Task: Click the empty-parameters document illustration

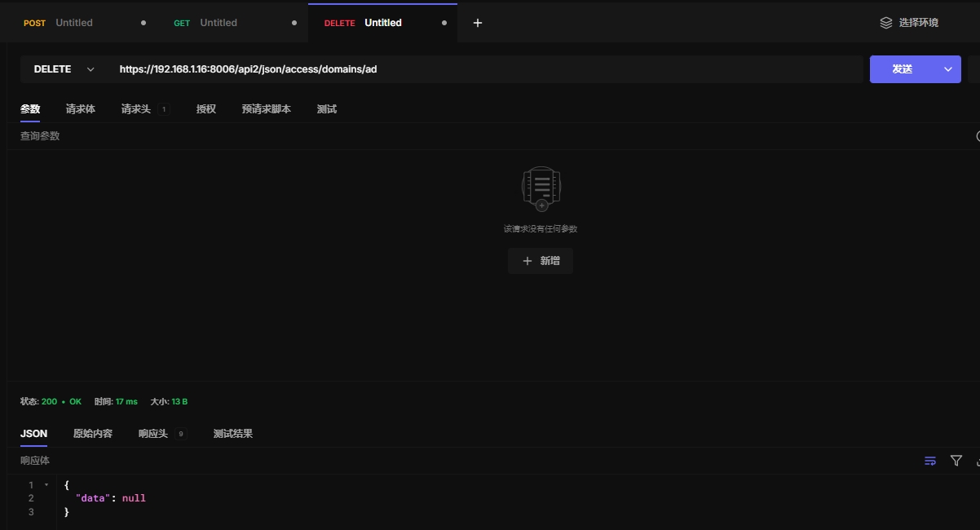Action: pos(541,189)
